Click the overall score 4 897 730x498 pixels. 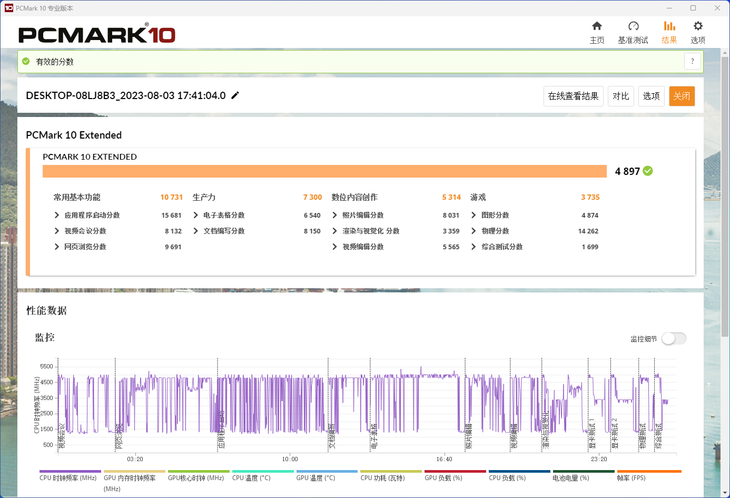click(627, 171)
